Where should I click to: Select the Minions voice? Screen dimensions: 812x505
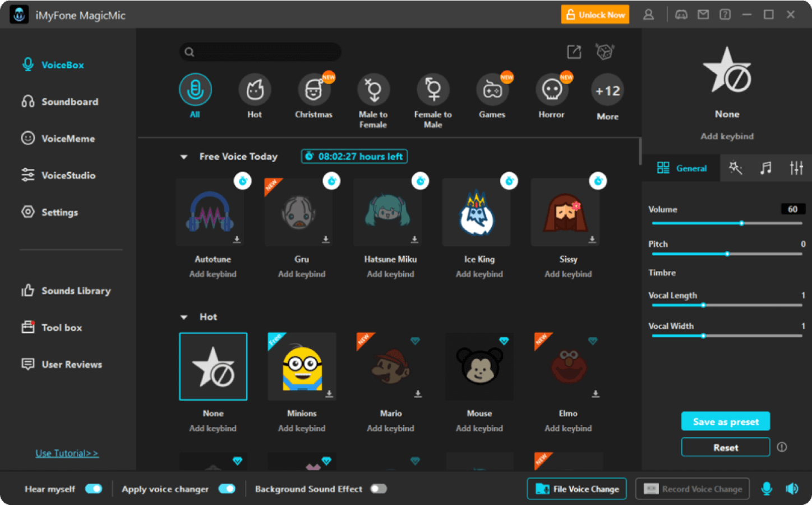[x=302, y=366]
